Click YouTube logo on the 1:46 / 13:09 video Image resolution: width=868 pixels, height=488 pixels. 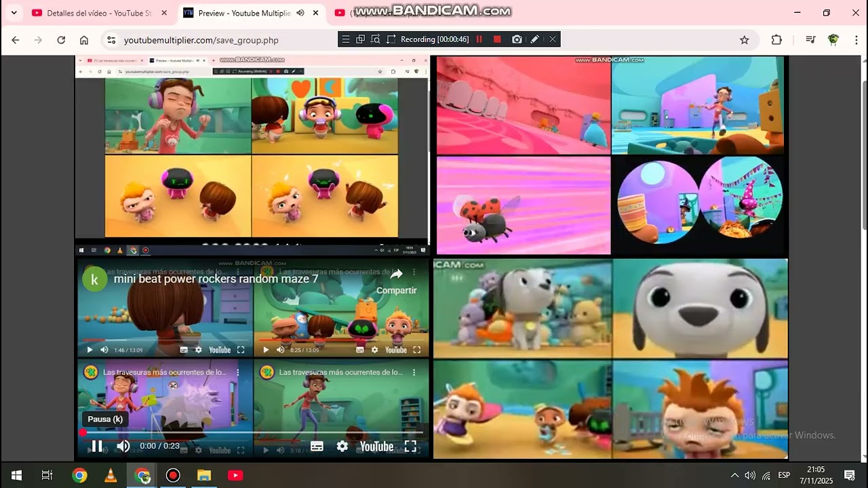click(220, 350)
